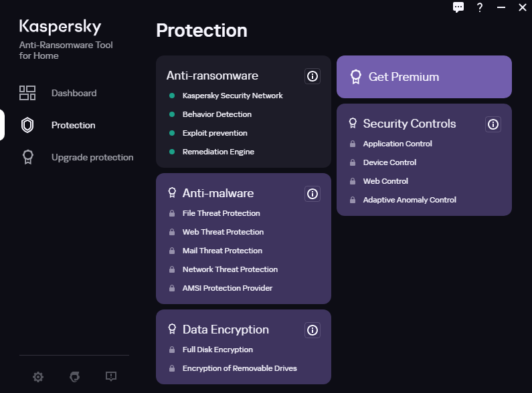This screenshot has height=393, width=532.
Task: Click the support headset icon in sidebar
Action: coord(74,377)
